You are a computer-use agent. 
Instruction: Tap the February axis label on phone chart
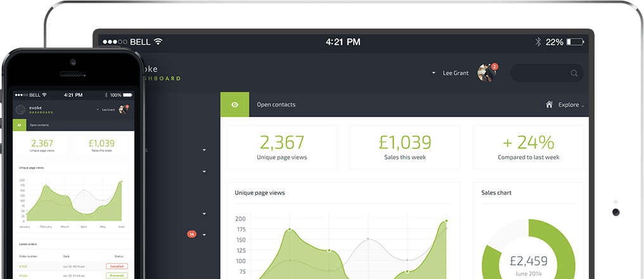pyautogui.click(x=46, y=227)
